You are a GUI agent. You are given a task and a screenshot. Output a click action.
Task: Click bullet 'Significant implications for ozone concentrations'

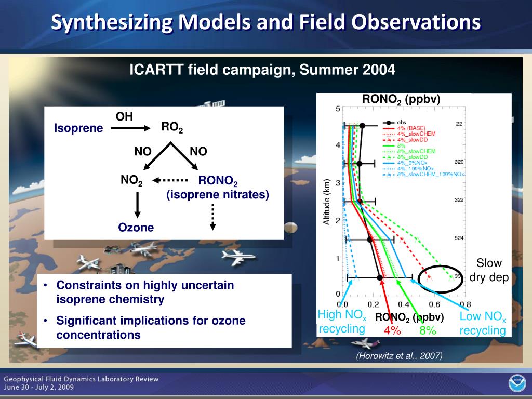pos(151,327)
